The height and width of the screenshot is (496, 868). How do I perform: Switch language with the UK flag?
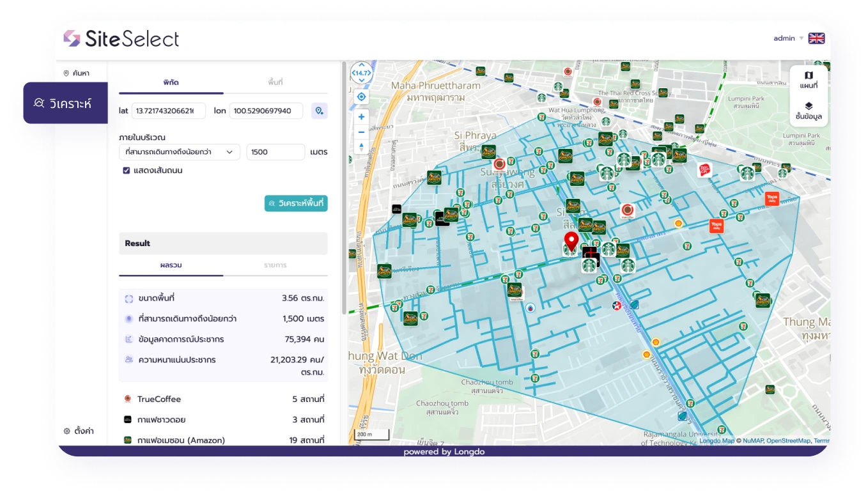(x=816, y=38)
